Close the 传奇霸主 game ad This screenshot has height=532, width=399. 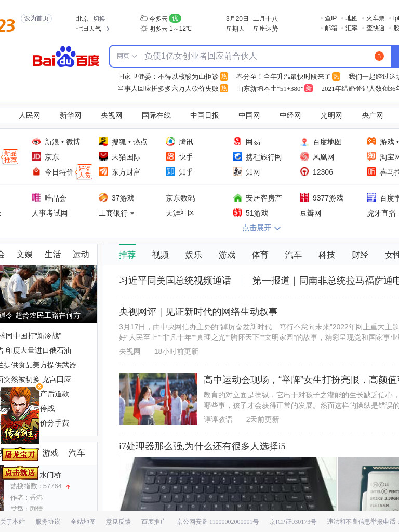point(39,387)
